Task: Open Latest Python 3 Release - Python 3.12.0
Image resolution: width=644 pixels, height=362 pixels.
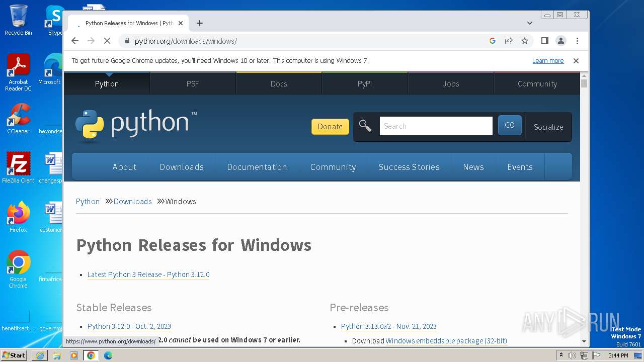Action: pos(148,275)
